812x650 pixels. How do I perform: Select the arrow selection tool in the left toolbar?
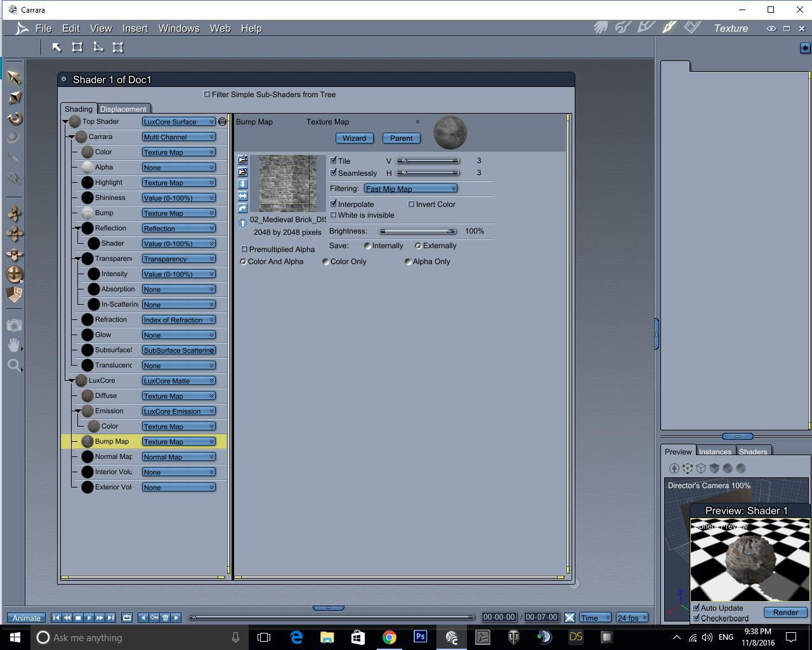click(x=14, y=77)
